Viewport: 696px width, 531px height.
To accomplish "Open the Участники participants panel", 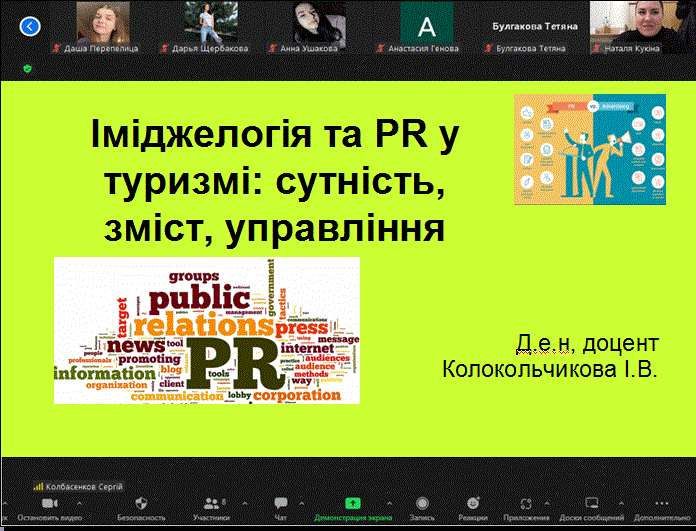I will click(212, 509).
